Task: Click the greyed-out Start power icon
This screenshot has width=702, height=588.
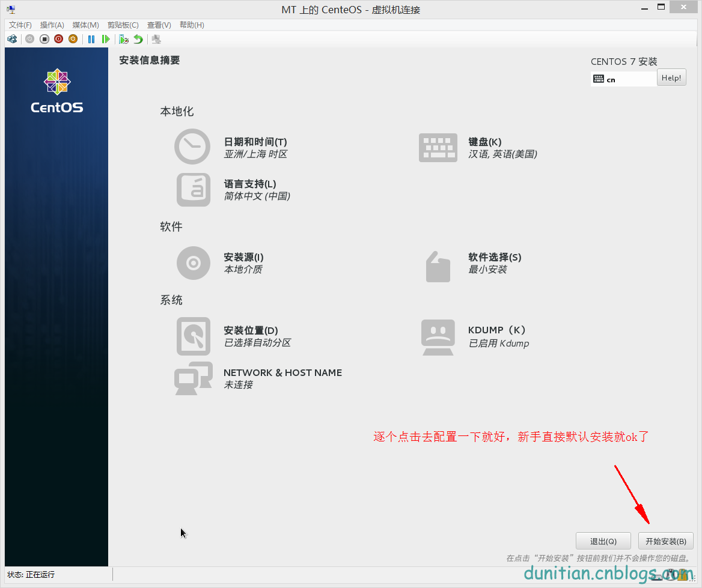Action: [29, 40]
